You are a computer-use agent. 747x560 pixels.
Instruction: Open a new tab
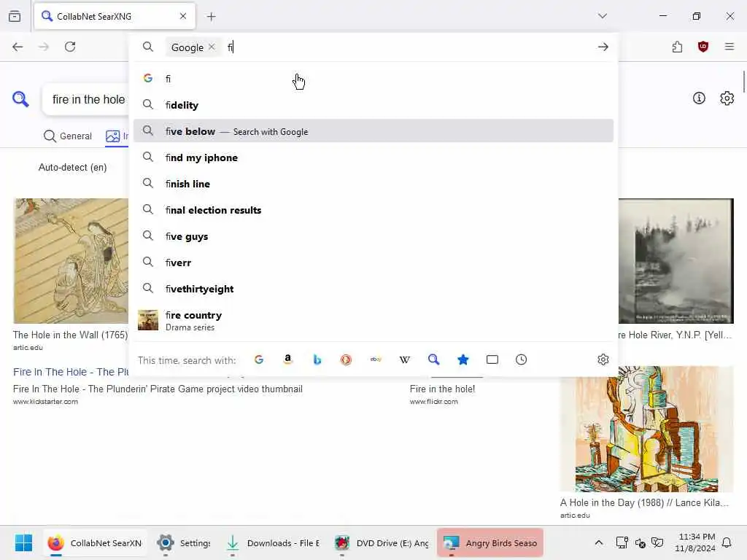click(x=212, y=17)
